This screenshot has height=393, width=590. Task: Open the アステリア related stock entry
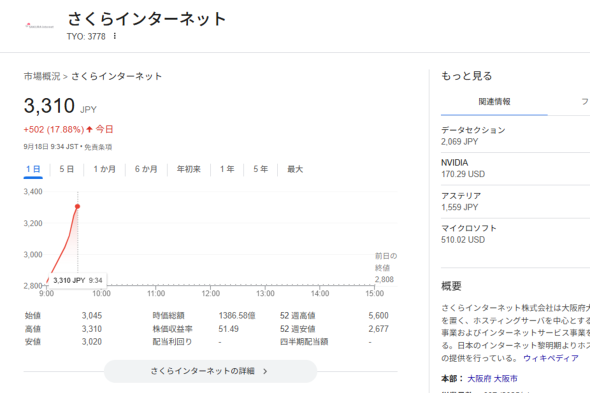pyautogui.click(x=515, y=201)
